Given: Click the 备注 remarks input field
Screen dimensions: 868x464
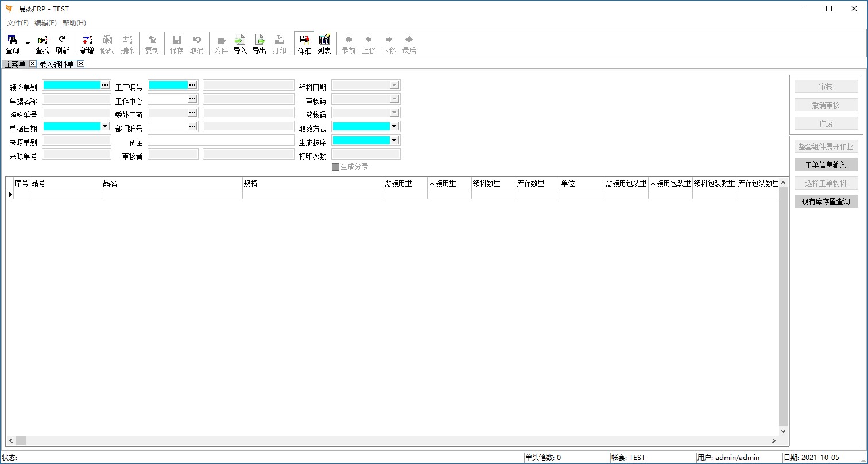Looking at the screenshot, I should pyautogui.click(x=221, y=140).
